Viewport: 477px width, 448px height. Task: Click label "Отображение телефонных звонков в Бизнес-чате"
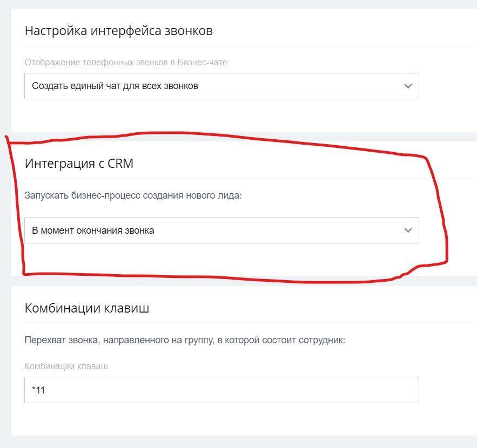click(127, 62)
